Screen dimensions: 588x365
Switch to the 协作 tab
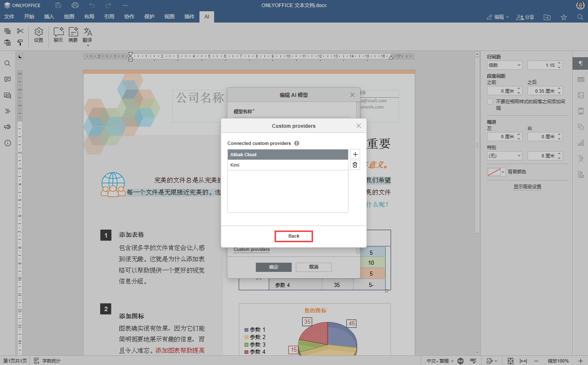pos(129,17)
